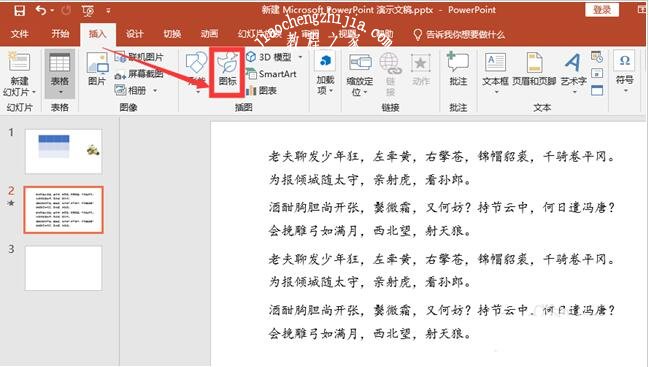The height and width of the screenshot is (367, 649).
Task: Click the 文本框 text box icon
Action: [x=495, y=63]
